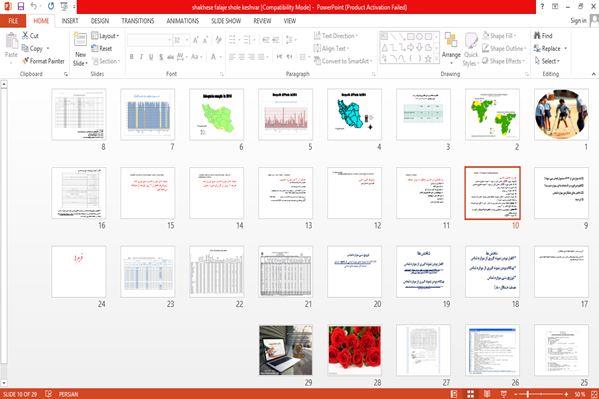Image resolution: width=599 pixels, height=399 pixels.
Task: Toggle Bold formatting
Action: [131, 57]
